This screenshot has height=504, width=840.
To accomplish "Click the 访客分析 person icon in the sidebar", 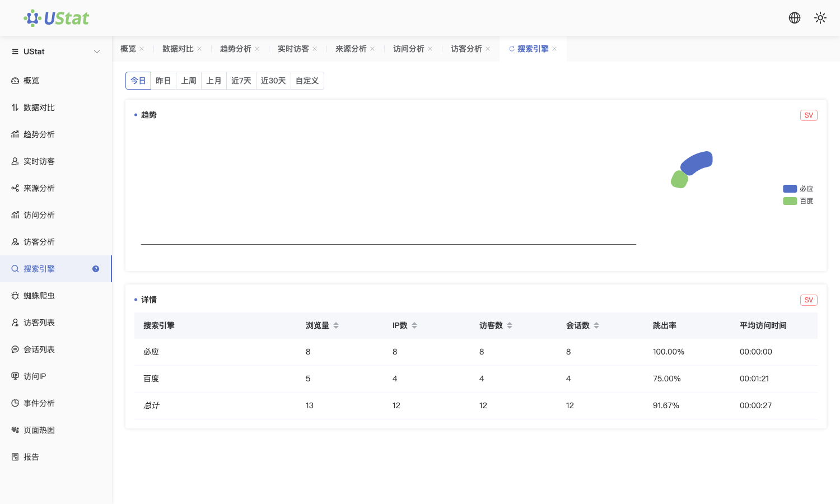I will click(15, 242).
